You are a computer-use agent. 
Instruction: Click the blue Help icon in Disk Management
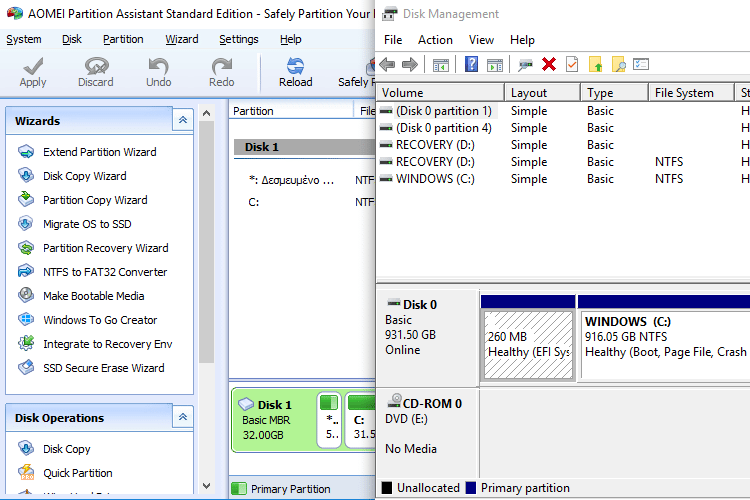[471, 64]
